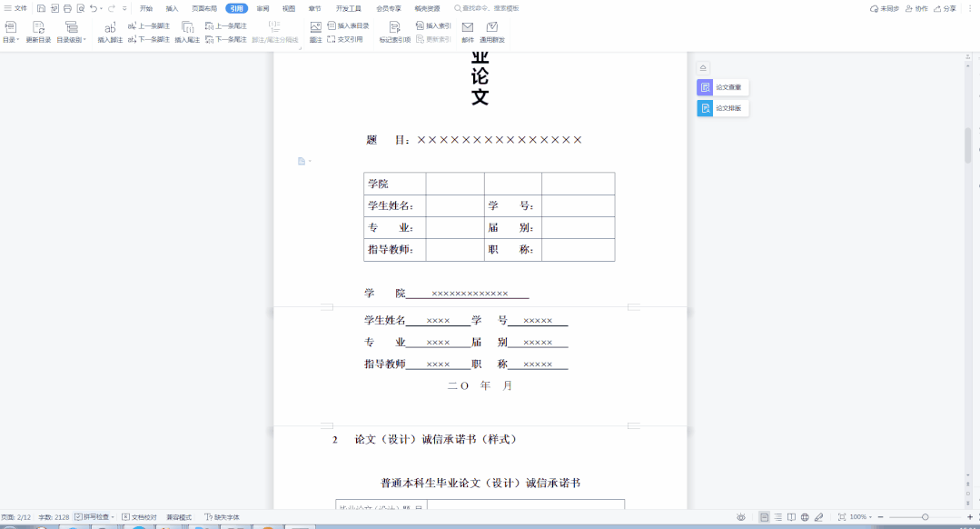
Task: Toggle 兼容模式 in the status bar
Action: 179,517
